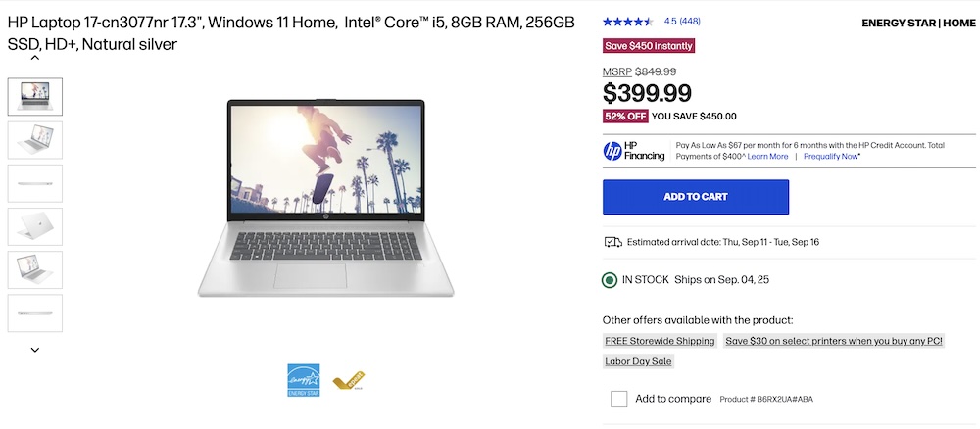Select the second angled laptop thumbnail
The image size is (980, 429).
35,140
